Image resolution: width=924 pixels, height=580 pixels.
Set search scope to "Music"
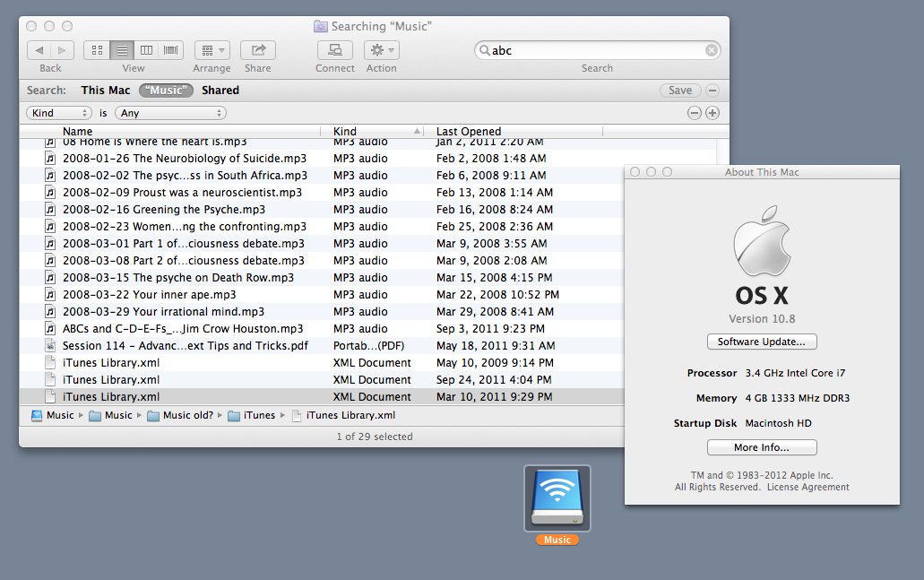pos(166,91)
